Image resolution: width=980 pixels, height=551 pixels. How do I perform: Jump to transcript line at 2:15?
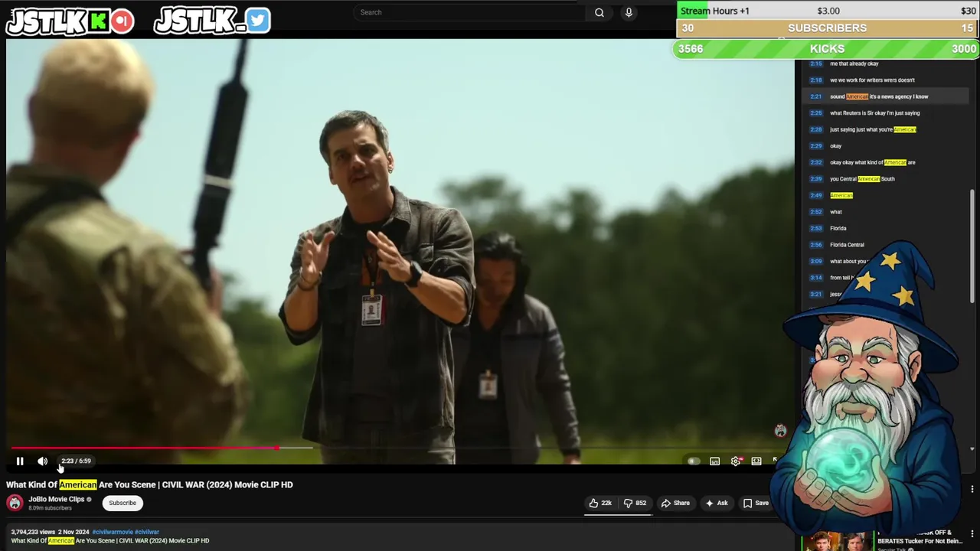pyautogui.click(x=884, y=64)
